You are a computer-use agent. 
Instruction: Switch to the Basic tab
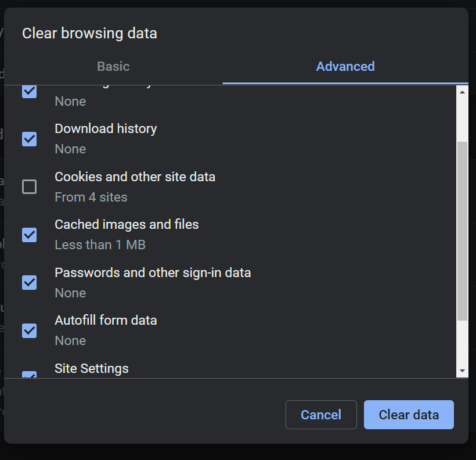coord(113,66)
